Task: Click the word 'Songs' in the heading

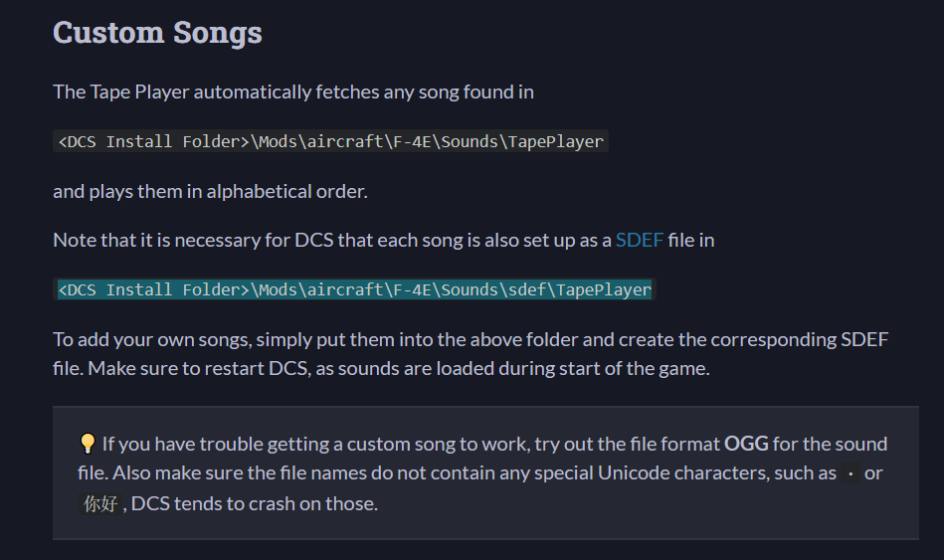Action: 218,33
